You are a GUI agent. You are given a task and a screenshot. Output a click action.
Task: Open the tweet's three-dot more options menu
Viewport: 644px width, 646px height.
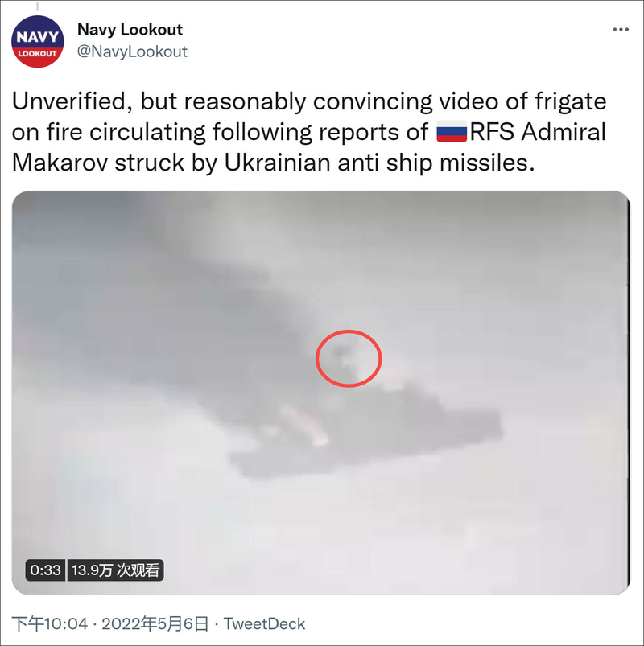tap(621, 29)
